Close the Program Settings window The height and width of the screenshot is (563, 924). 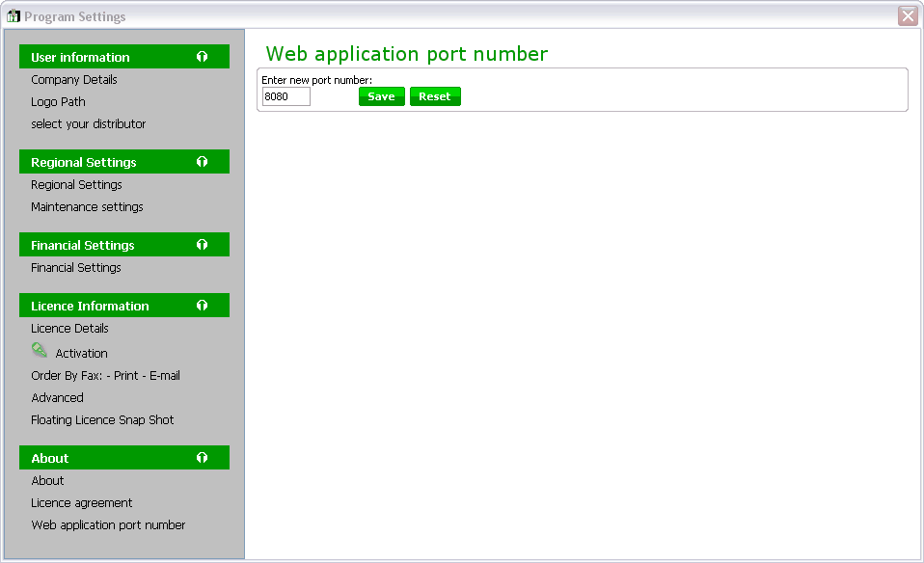pos(908,15)
